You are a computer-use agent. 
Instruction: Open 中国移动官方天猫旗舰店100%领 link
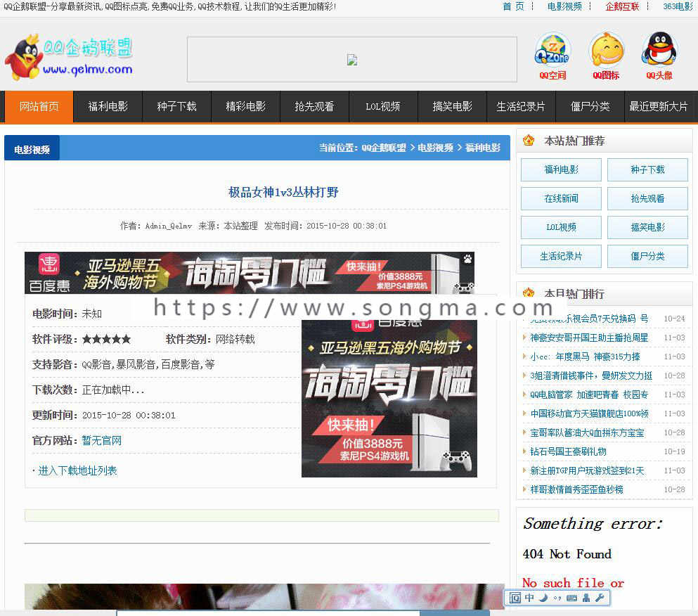click(589, 413)
